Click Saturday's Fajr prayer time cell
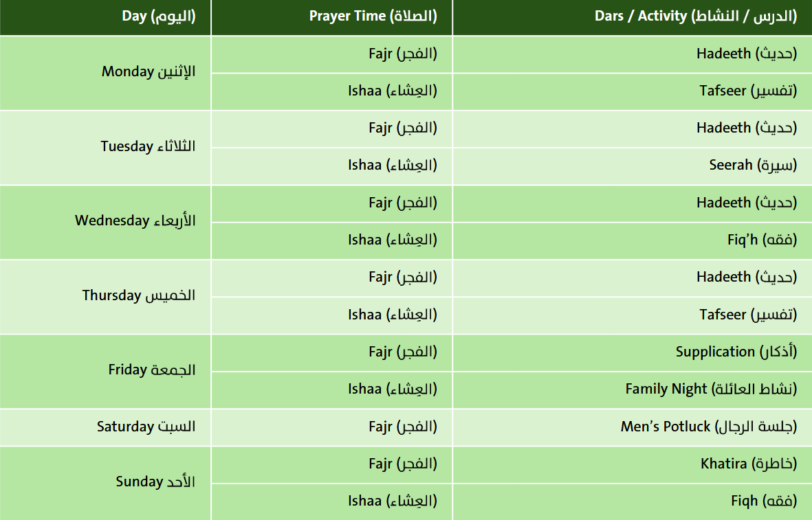 coord(332,427)
